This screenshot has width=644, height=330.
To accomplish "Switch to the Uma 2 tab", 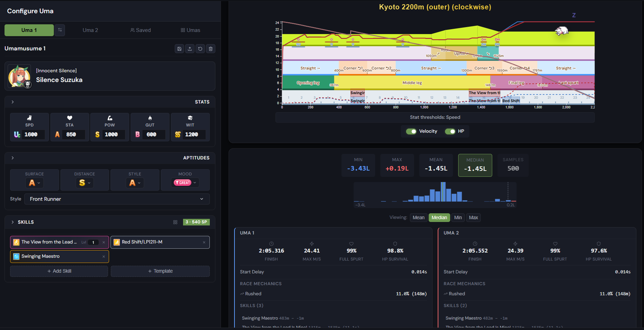I will [x=90, y=30].
